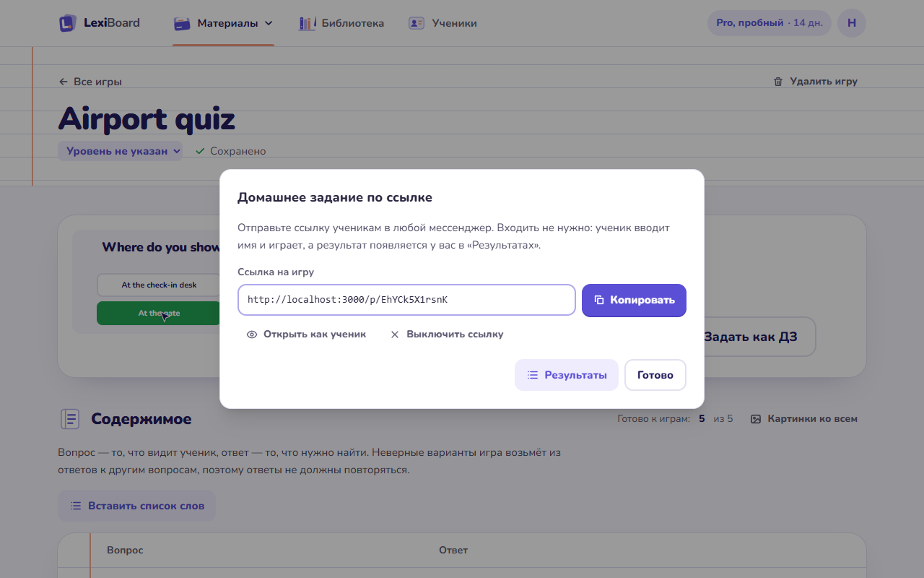Click the eye icon Открыть как ученик

pos(252,335)
